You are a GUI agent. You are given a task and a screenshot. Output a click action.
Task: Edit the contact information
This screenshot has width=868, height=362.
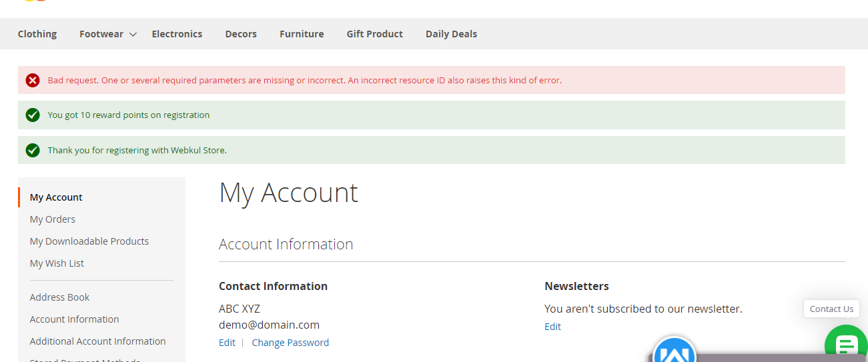pos(227,343)
